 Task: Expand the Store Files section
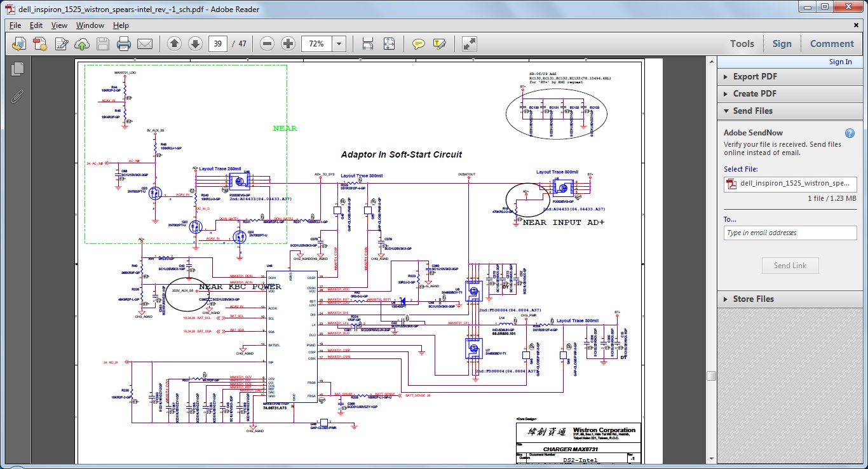click(x=753, y=299)
